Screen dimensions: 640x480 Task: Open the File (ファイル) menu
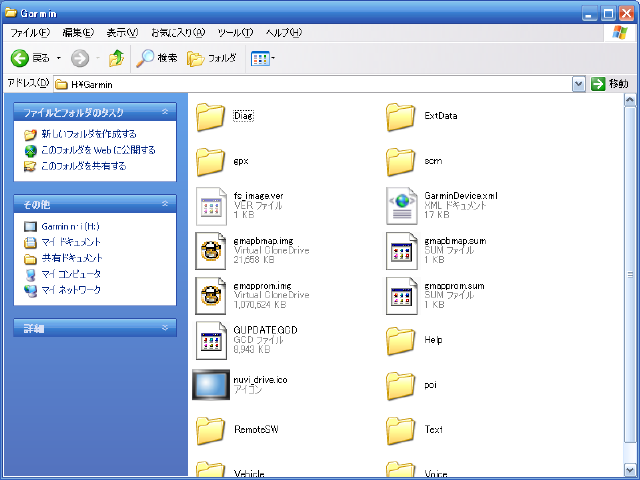pos(30,33)
